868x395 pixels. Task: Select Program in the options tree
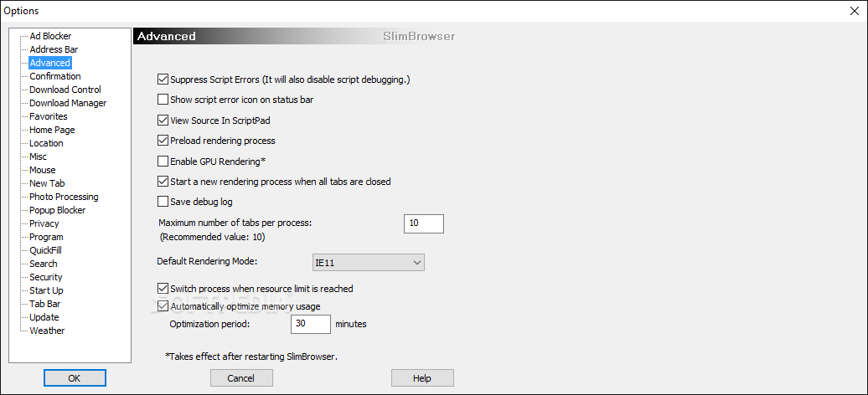[x=46, y=237]
